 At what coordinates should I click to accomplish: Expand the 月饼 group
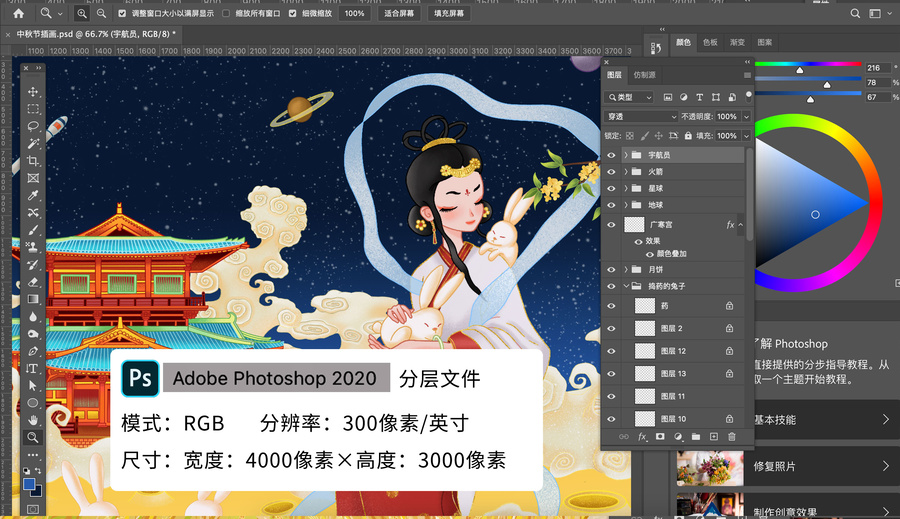tap(626, 269)
